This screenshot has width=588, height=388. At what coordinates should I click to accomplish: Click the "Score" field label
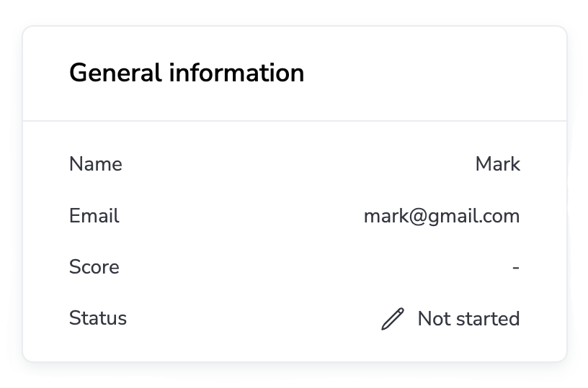94,267
